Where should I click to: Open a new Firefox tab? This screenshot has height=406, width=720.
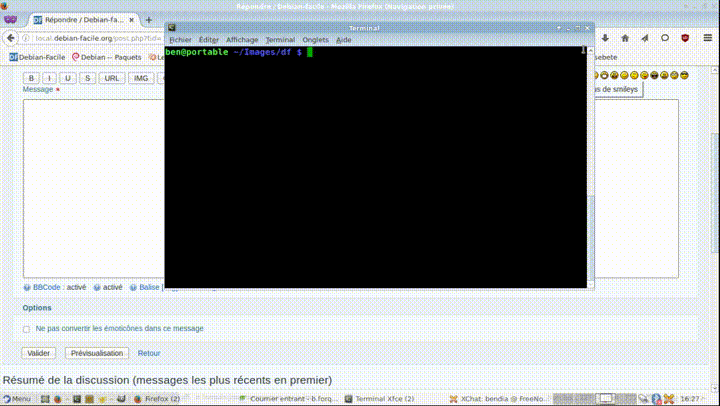point(149,20)
